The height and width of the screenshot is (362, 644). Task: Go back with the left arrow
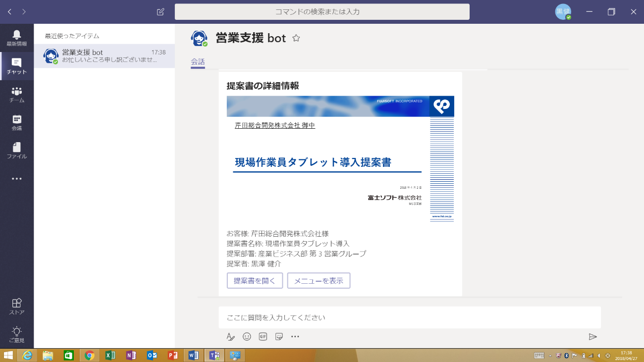pos(9,11)
